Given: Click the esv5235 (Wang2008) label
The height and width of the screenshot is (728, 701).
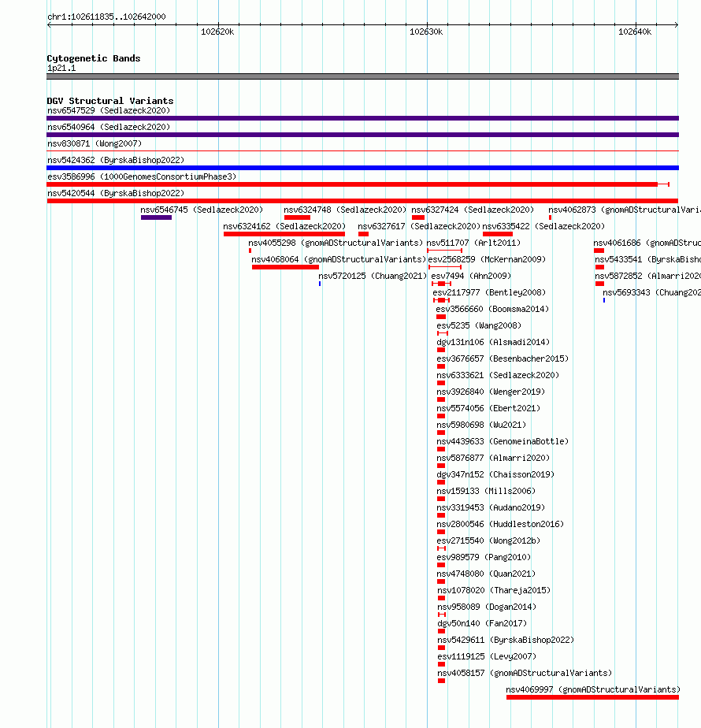Looking at the screenshot, I should point(479,325).
